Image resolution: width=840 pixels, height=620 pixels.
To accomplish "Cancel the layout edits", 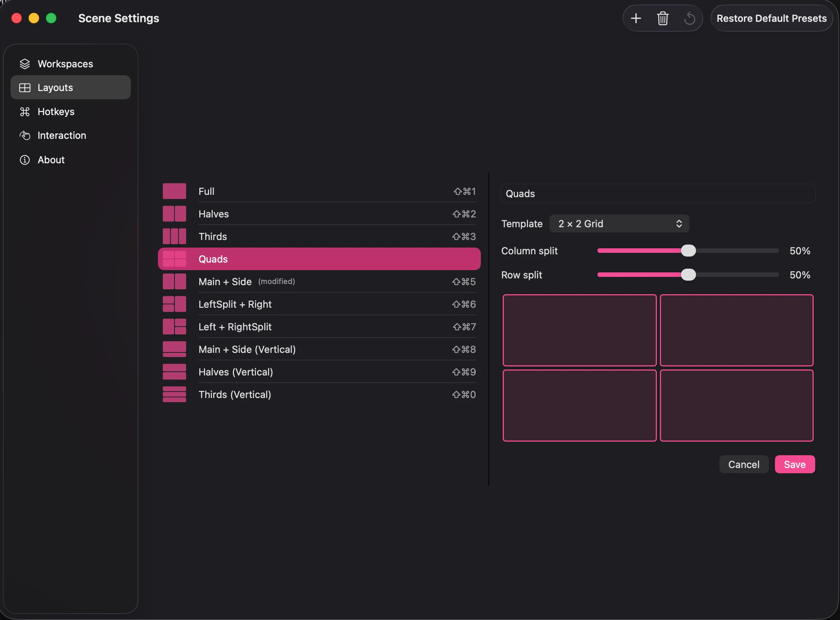I will click(x=744, y=464).
